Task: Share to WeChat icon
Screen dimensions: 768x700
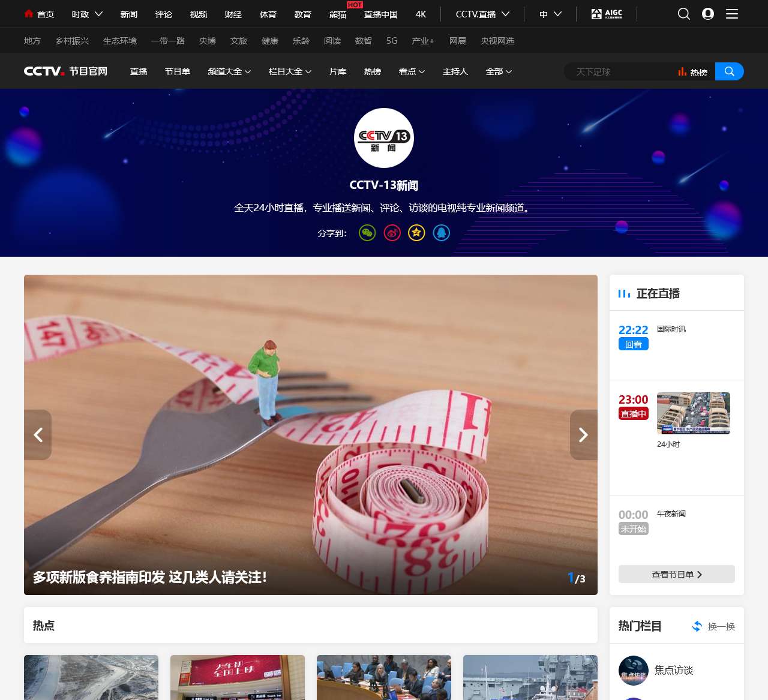Action: click(x=367, y=233)
